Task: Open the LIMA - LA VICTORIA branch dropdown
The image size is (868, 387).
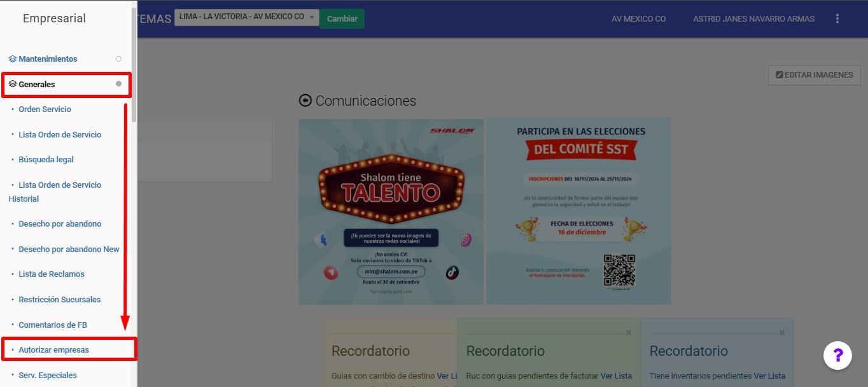Action: 246,17
